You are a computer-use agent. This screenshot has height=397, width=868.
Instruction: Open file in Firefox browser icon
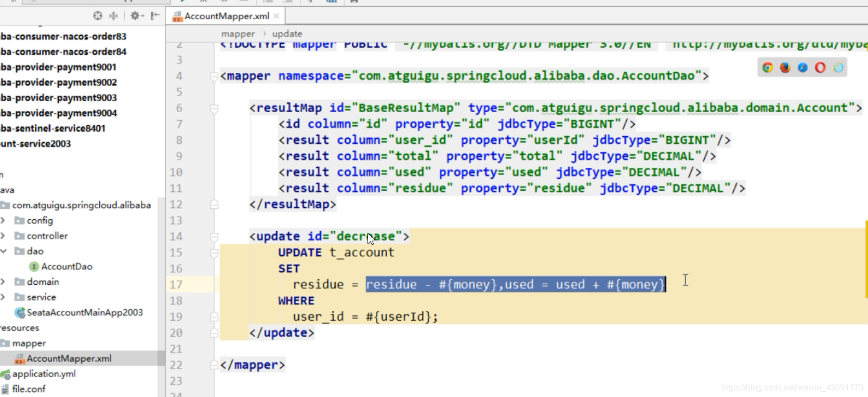click(x=785, y=68)
